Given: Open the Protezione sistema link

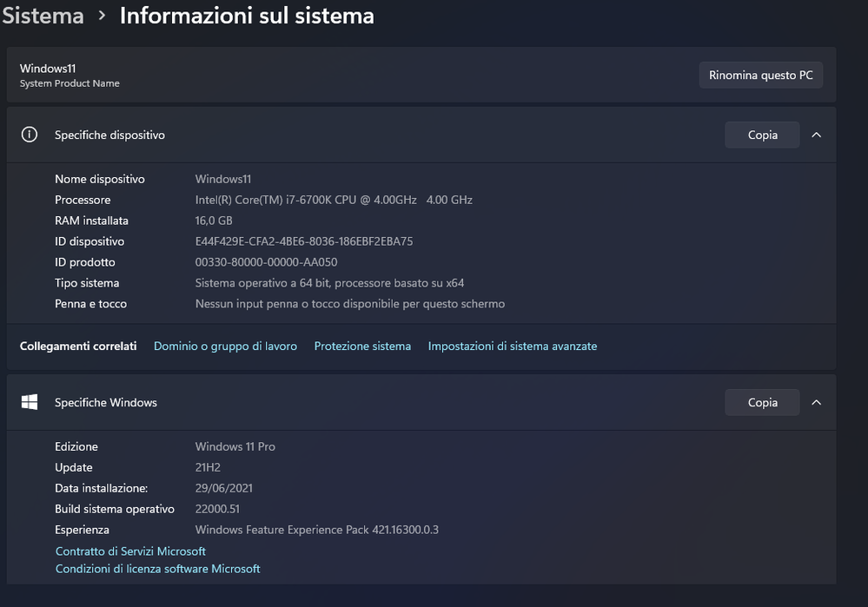Looking at the screenshot, I should pyautogui.click(x=362, y=346).
